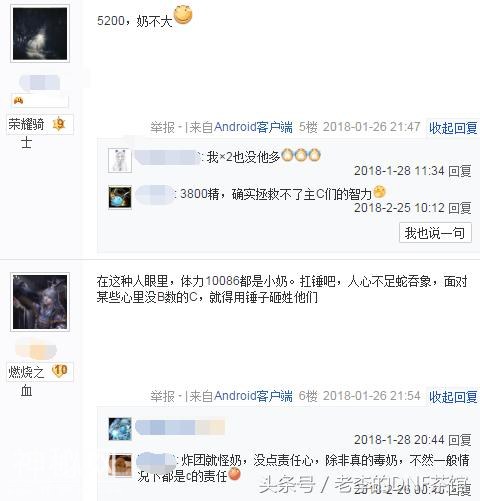Click the level 10 heart badge icon
Image resolution: width=480 pixels, height=501 pixels.
(60, 371)
